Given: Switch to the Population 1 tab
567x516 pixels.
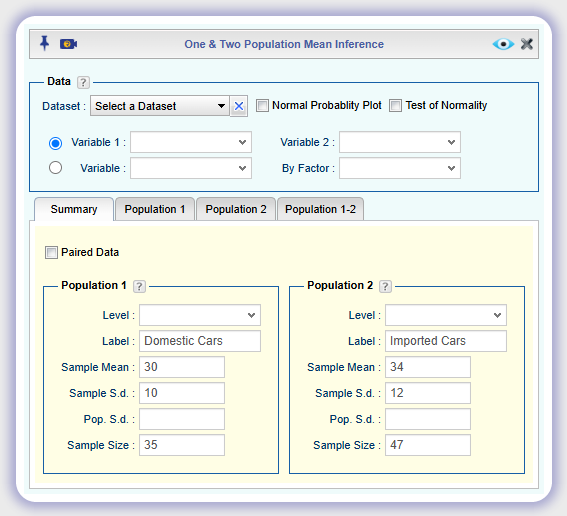Looking at the screenshot, I should pos(155,209).
